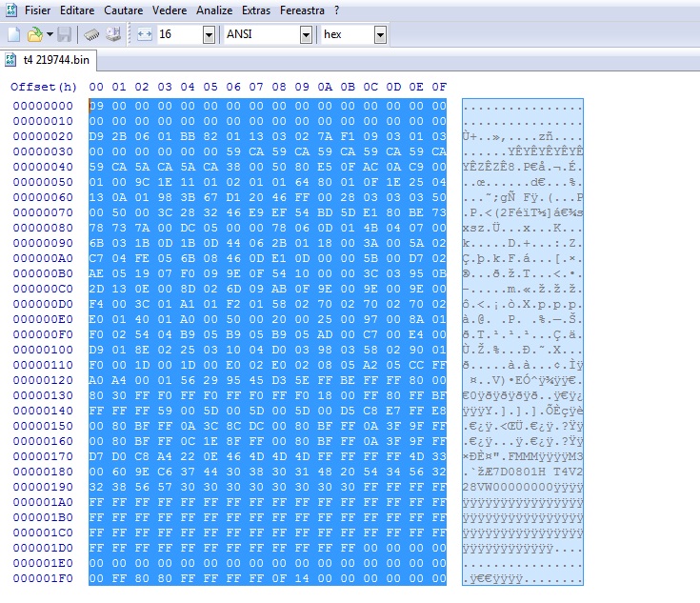Click the bytes per row field with 16
Viewport: 700px width, 603px height.
[x=180, y=34]
